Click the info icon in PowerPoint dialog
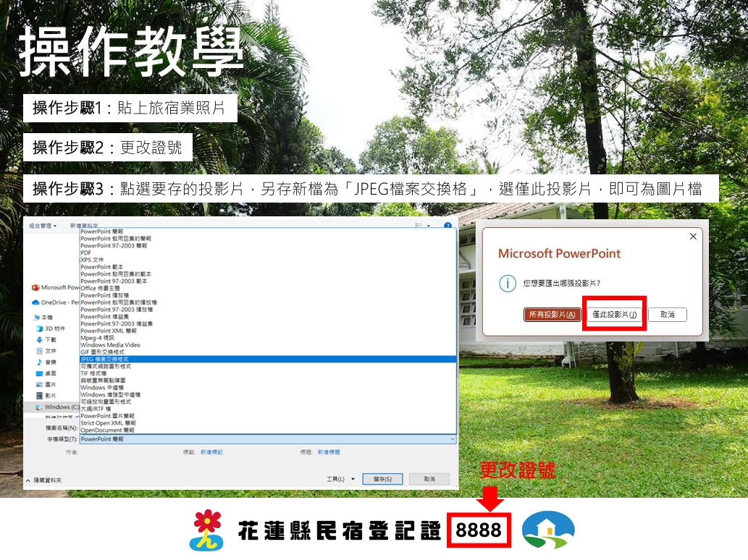 pyautogui.click(x=509, y=283)
